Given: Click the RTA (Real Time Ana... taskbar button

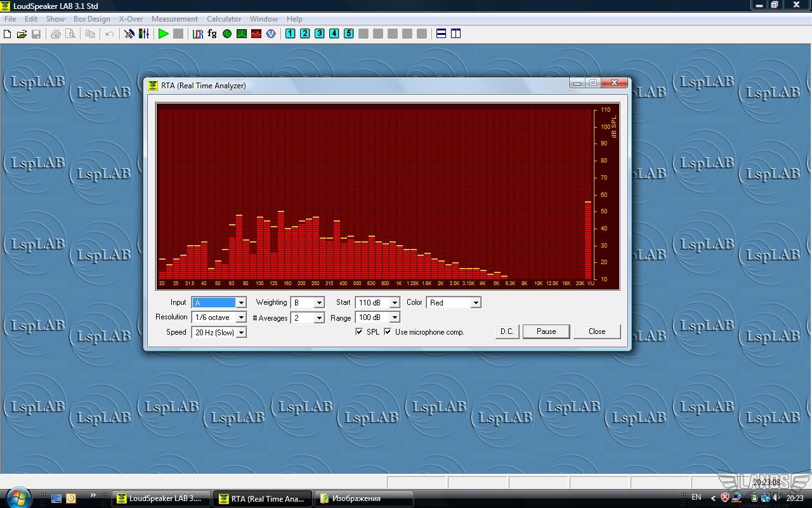Looking at the screenshot, I should coord(263,498).
